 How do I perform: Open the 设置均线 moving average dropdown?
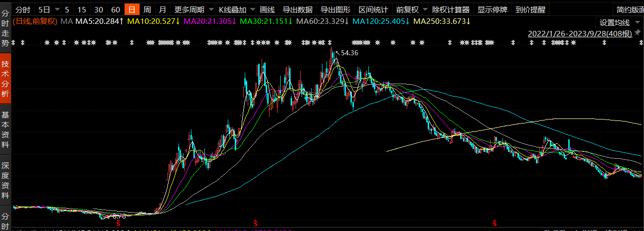pyautogui.click(x=619, y=22)
